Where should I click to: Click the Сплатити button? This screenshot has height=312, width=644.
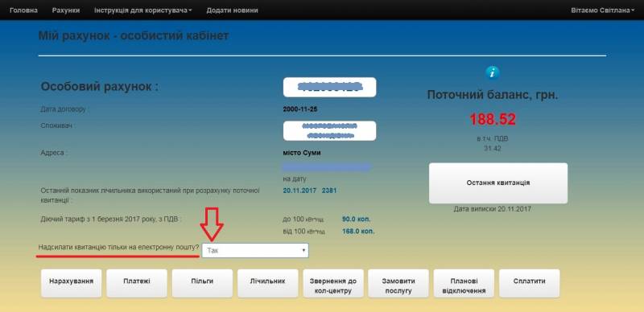click(x=530, y=283)
